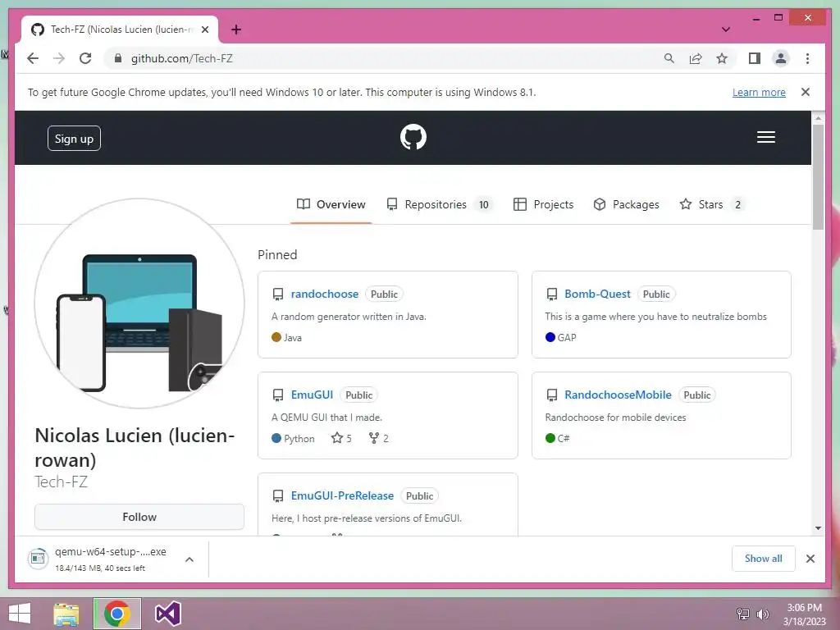This screenshot has width=840, height=630.
Task: Open the Chrome profile avatar
Action: point(781,58)
